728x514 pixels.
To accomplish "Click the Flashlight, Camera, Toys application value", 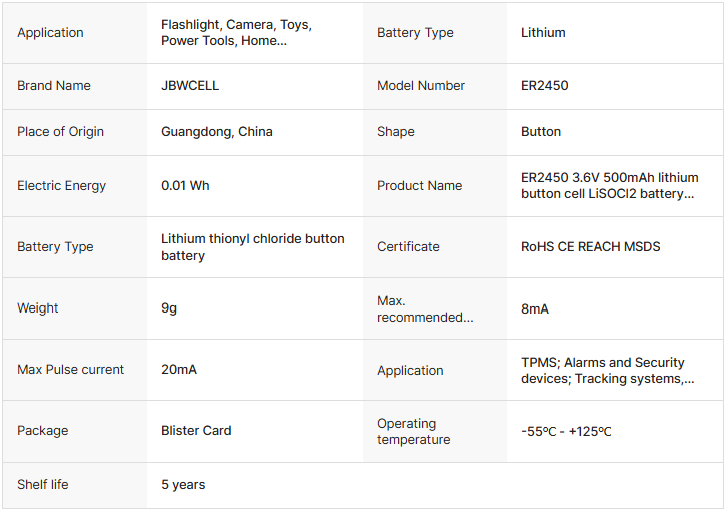I will click(x=236, y=33).
